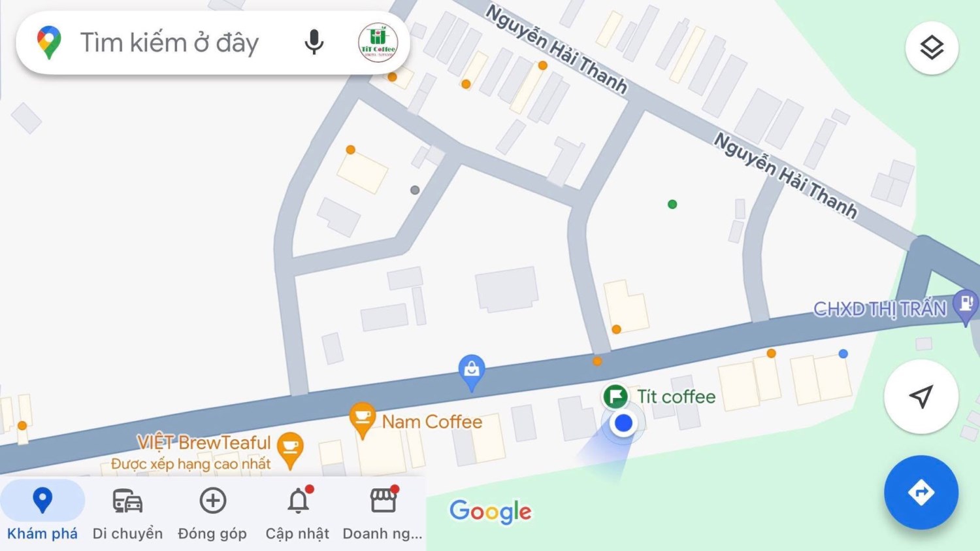Tap the green dot marker on map
980x551 pixels.
[x=672, y=205]
